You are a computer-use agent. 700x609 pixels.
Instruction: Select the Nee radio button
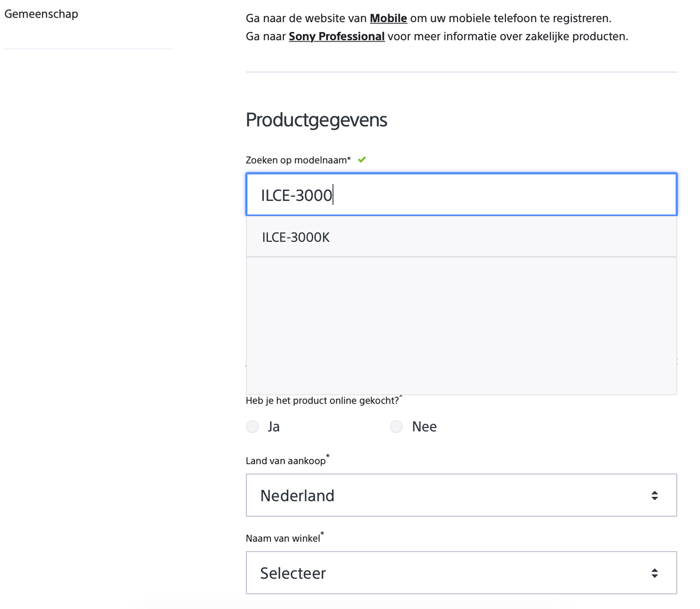396,427
